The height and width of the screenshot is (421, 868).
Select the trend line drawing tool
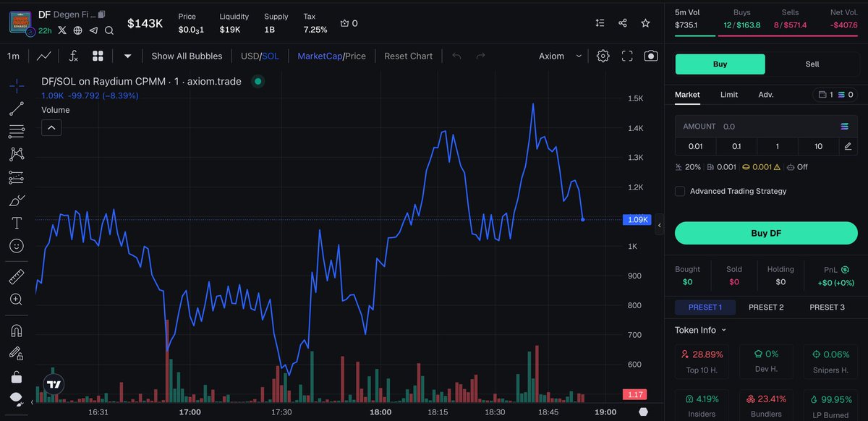point(16,109)
